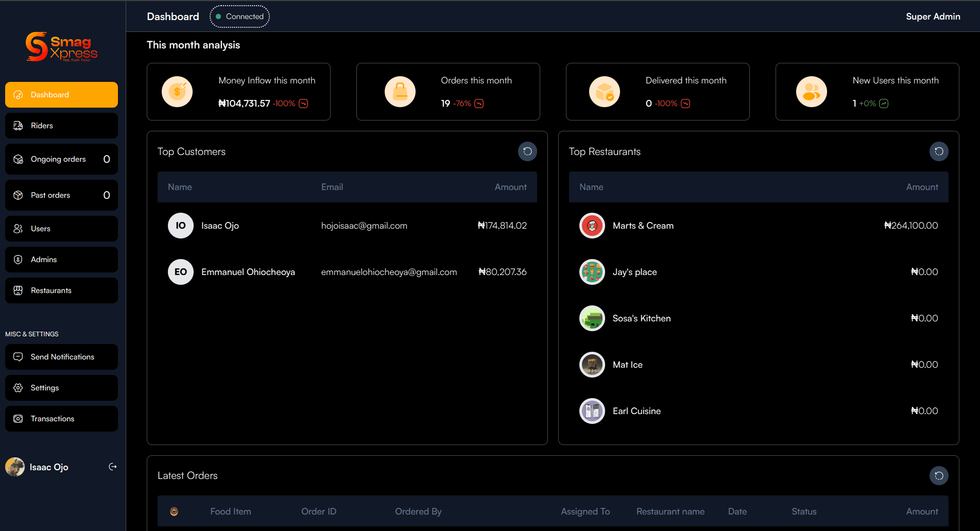The height and width of the screenshot is (531, 980).
Task: Select the Admins menu item
Action: tap(61, 259)
